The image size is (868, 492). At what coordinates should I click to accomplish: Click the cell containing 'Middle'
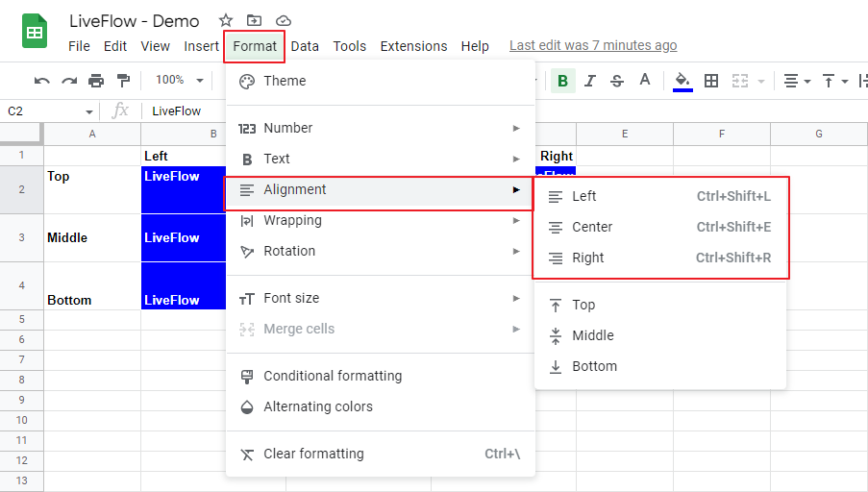(92, 238)
